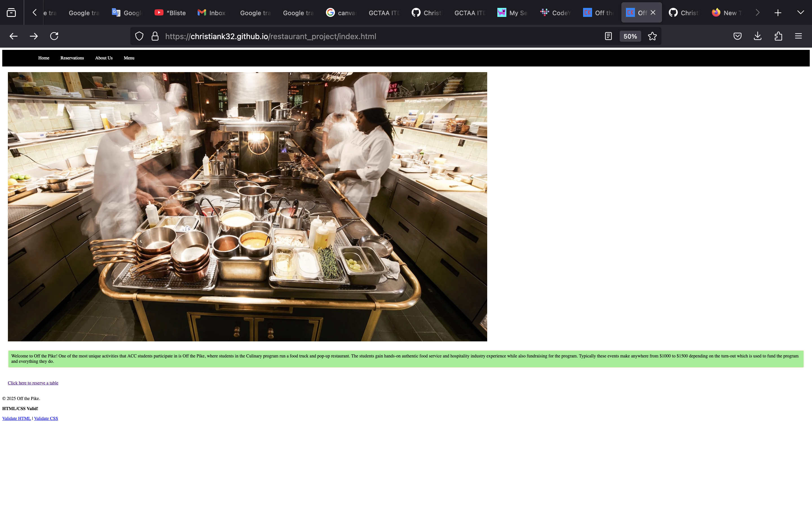Select the About Us menu item
Image resolution: width=812 pixels, height=507 pixels.
coord(103,58)
